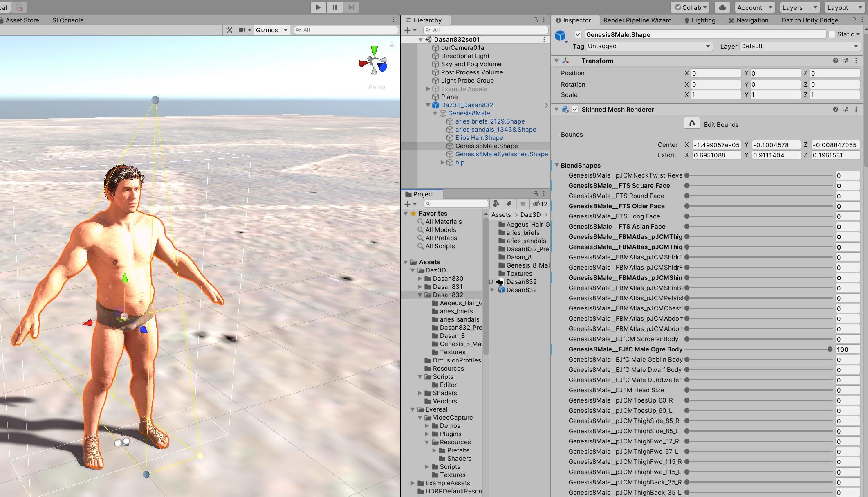Viewport: 868px width, 497px height.
Task: Enable the Static checkbox
Action: tap(832, 34)
